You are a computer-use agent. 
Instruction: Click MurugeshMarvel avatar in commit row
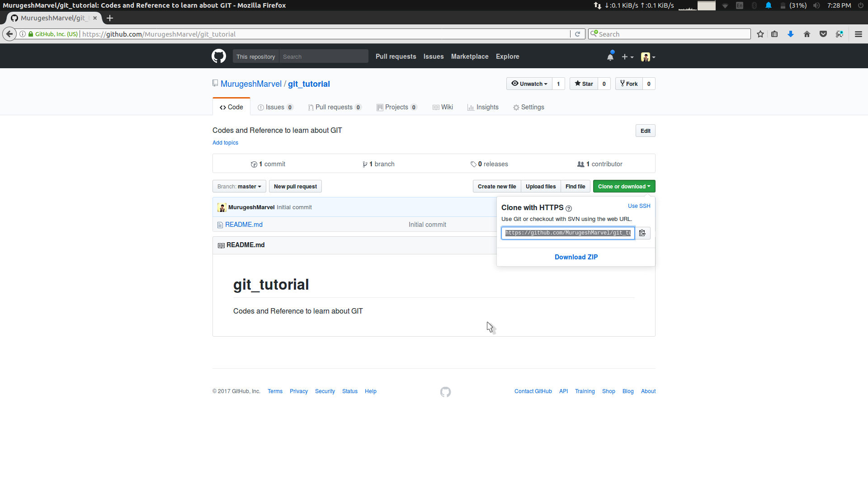click(x=222, y=207)
